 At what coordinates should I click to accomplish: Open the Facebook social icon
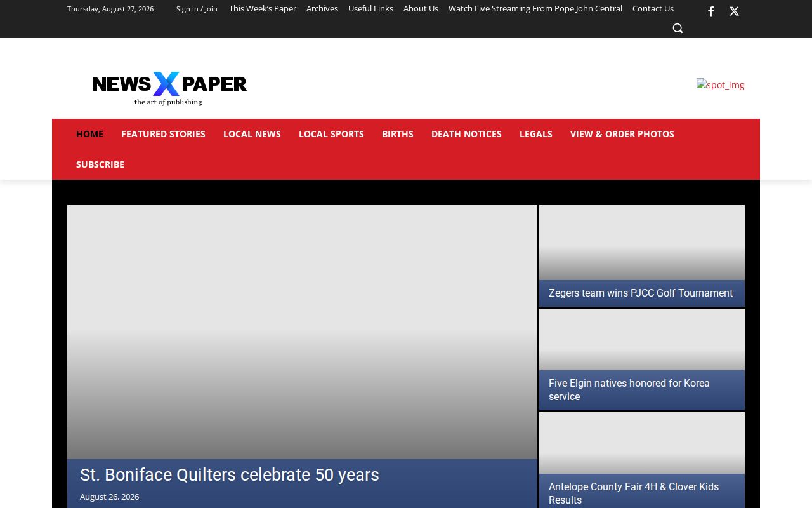point(711,11)
